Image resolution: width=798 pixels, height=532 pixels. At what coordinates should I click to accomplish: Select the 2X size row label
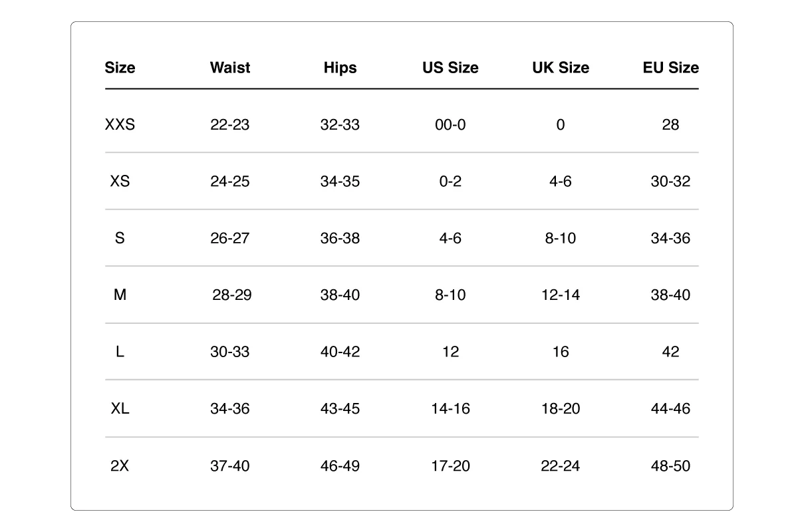(120, 466)
